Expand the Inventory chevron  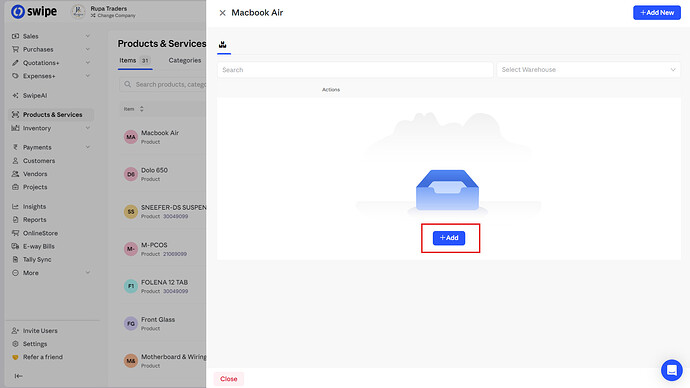pos(88,128)
